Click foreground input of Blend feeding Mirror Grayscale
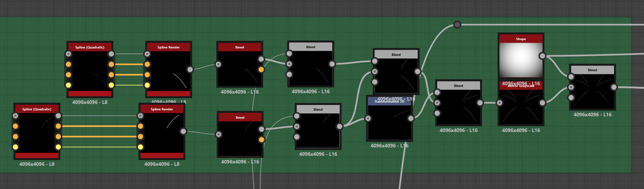Viewport: 644px width, 189px height. point(437,92)
